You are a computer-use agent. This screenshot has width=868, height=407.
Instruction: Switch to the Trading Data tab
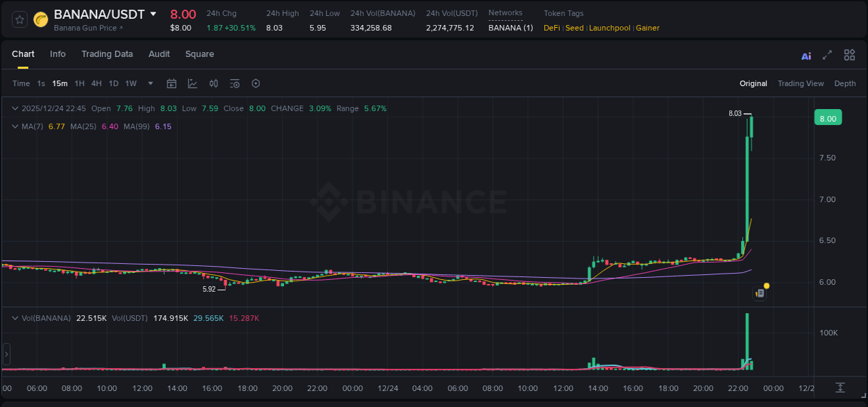(107, 53)
